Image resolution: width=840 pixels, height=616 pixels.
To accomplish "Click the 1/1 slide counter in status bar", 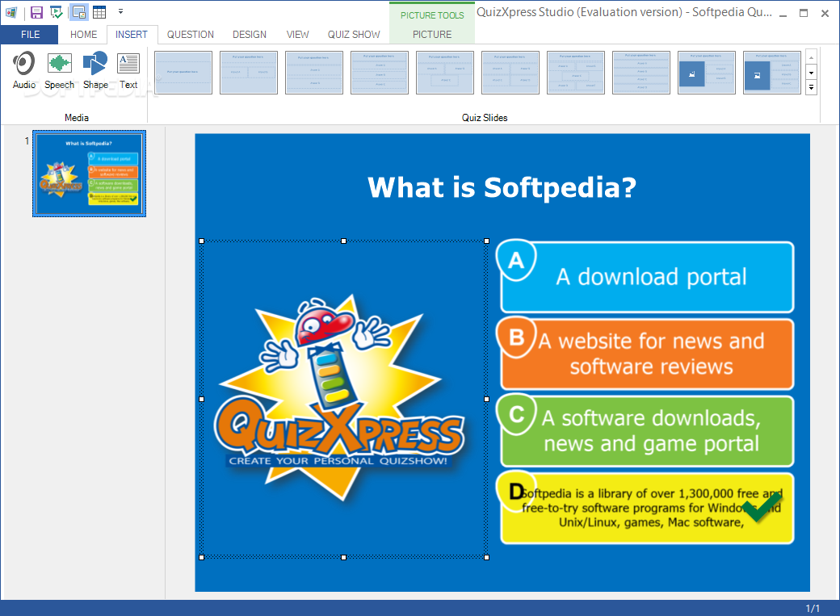I will click(x=813, y=609).
